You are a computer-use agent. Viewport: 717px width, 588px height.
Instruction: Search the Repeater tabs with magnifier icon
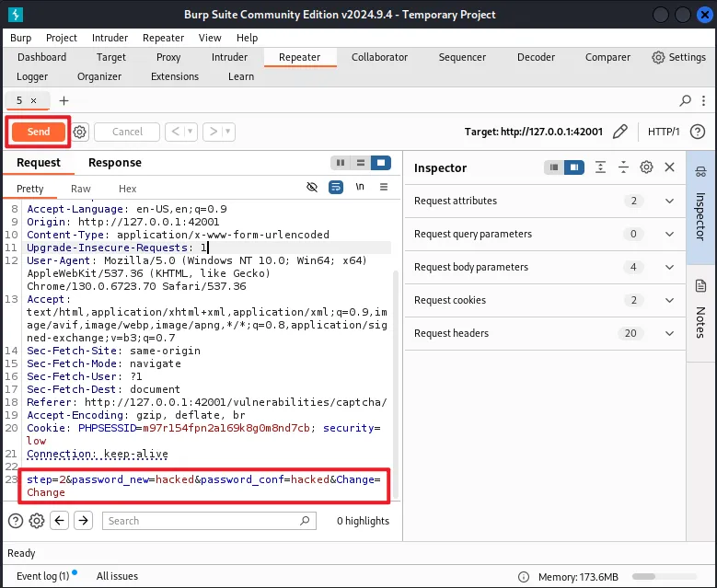(685, 100)
